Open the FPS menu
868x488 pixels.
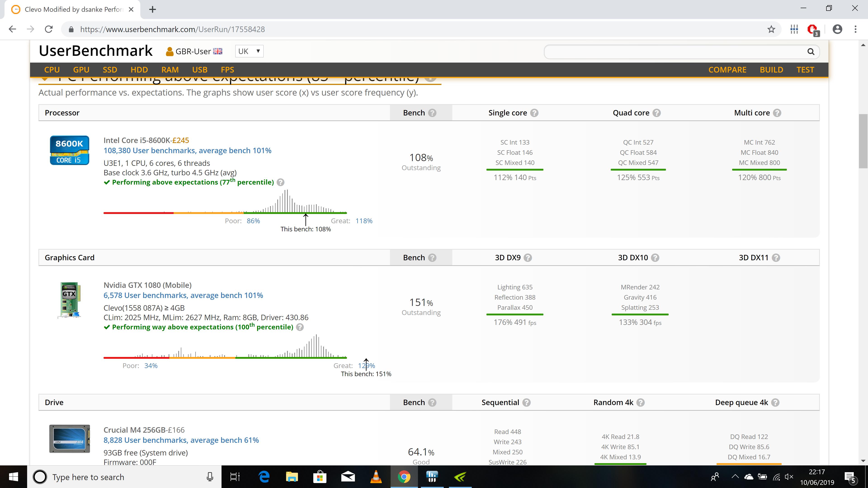(x=227, y=70)
